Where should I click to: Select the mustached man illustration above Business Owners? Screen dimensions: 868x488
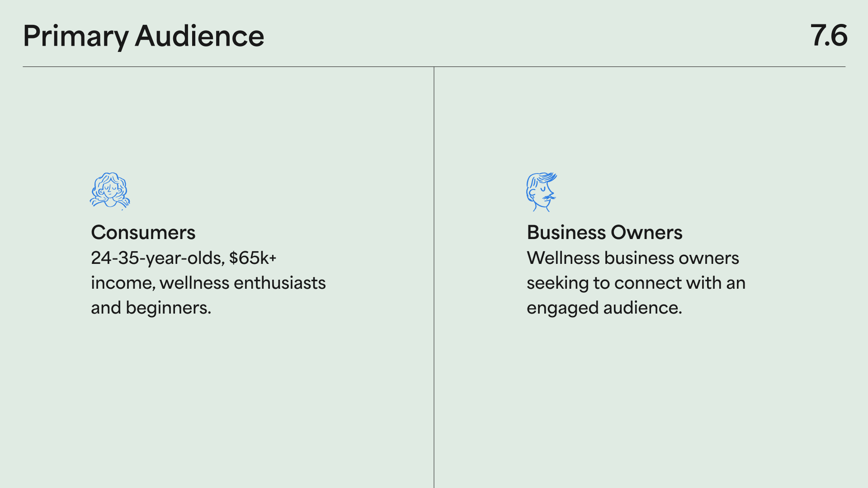click(x=542, y=192)
